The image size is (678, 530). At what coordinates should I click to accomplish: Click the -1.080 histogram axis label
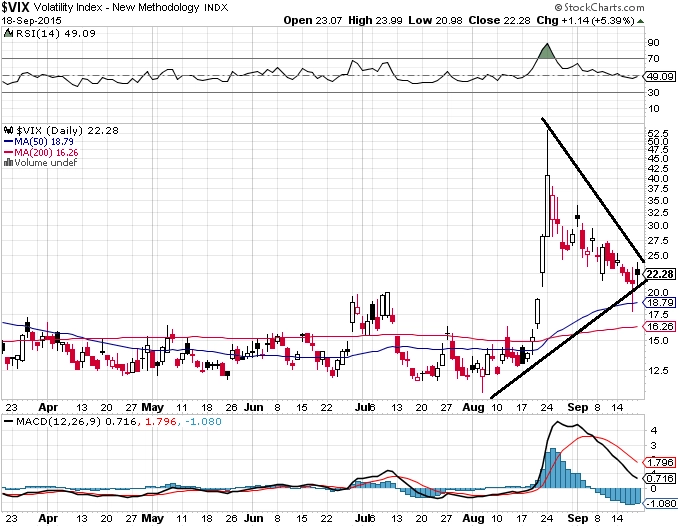[x=660, y=503]
